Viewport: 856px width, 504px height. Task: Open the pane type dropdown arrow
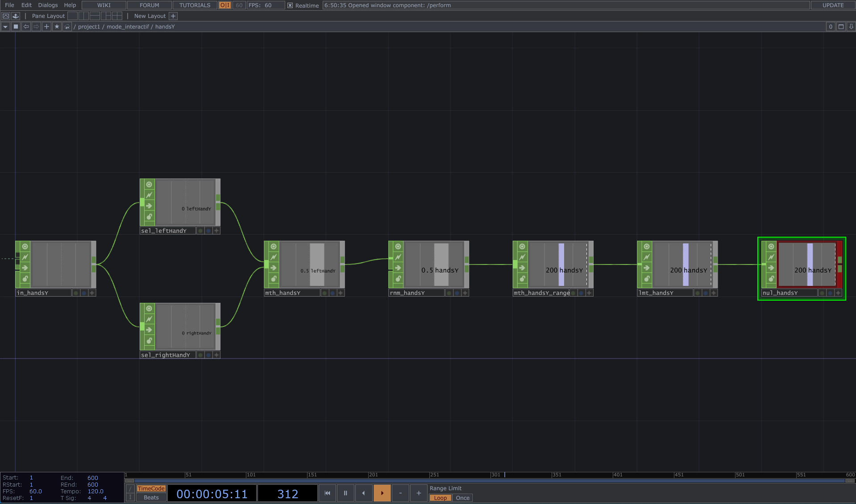tap(5, 27)
